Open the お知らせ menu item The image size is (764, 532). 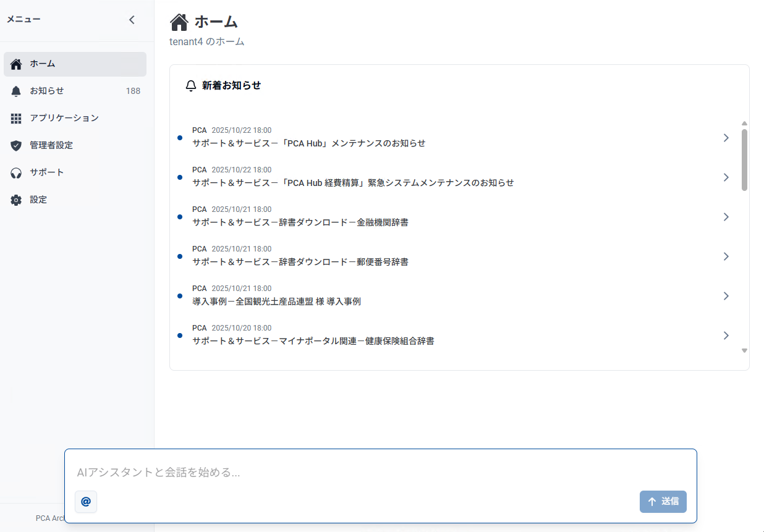tap(47, 91)
